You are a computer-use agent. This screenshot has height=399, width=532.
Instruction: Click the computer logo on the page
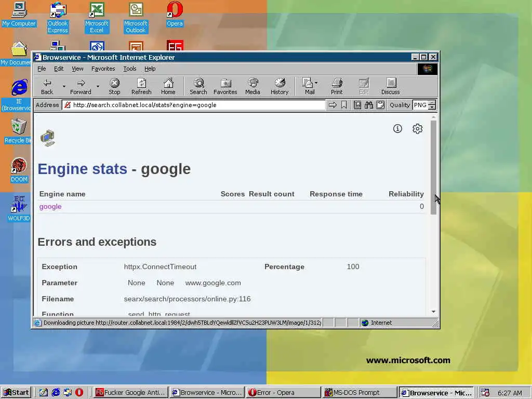(x=47, y=138)
